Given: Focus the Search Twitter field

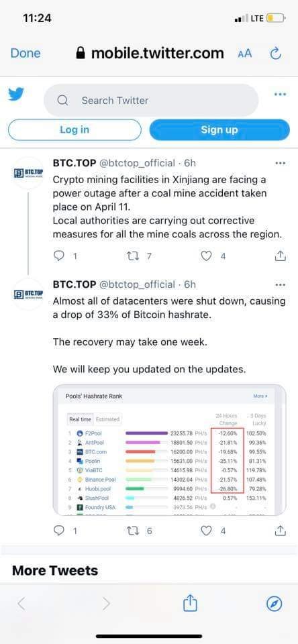Looking at the screenshot, I should click(151, 100).
